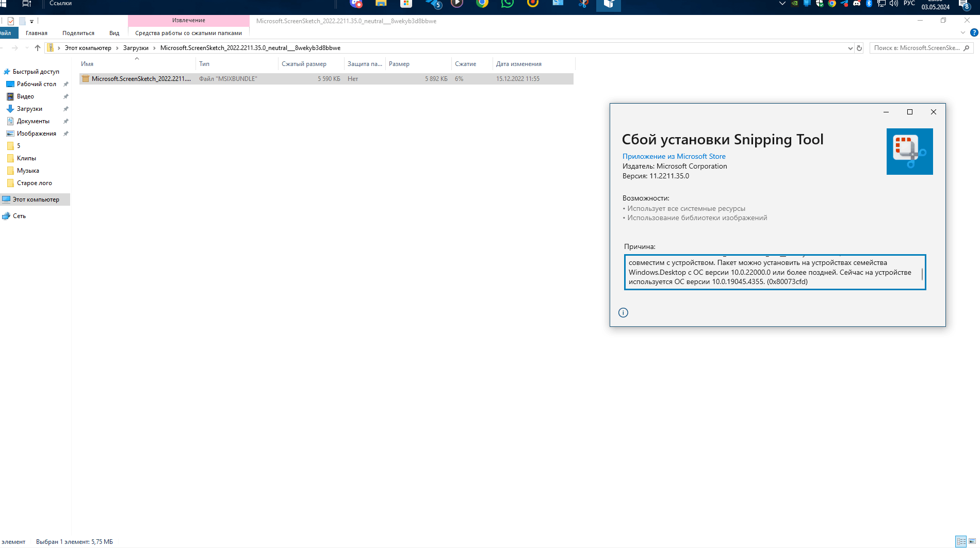Open Загрузки in navigation pane
Screen dimensions: 980x548
pos(29,109)
